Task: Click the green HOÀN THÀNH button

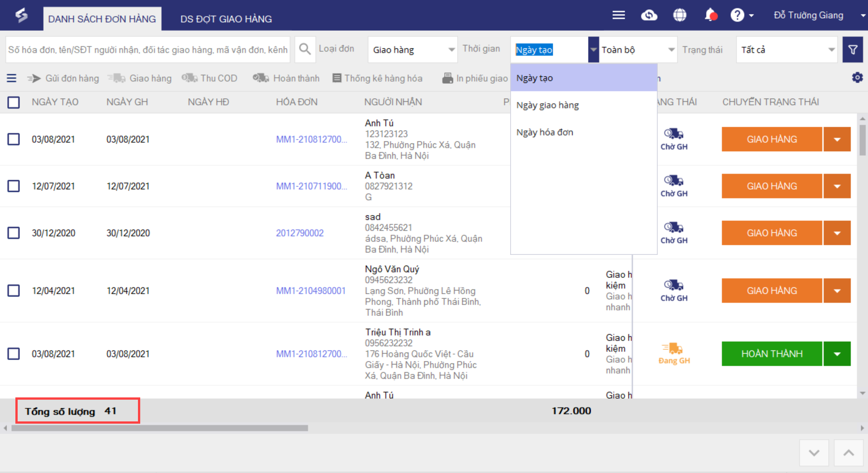Action: click(772, 354)
